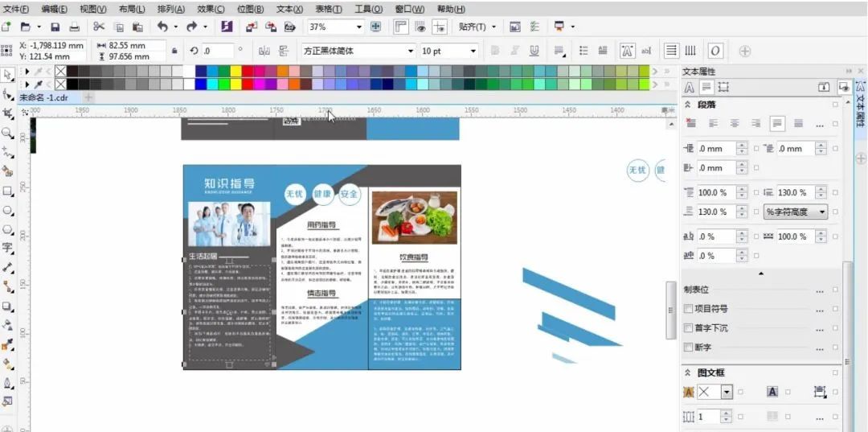Undo the last action with arrow icon
The image size is (868, 432).
[x=162, y=27]
